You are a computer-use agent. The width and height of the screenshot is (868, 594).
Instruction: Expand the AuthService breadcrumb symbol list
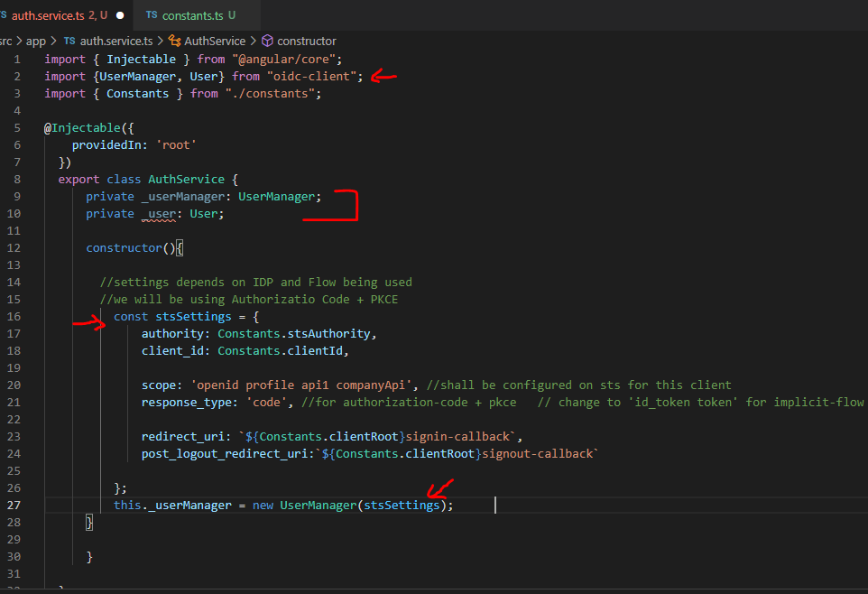(x=214, y=41)
